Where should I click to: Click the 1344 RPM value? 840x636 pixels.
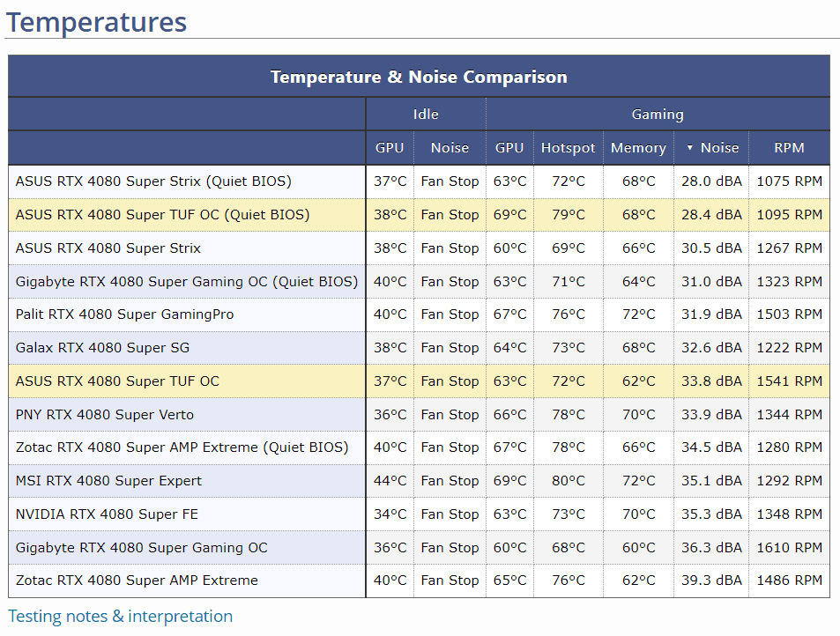pyautogui.click(x=789, y=415)
